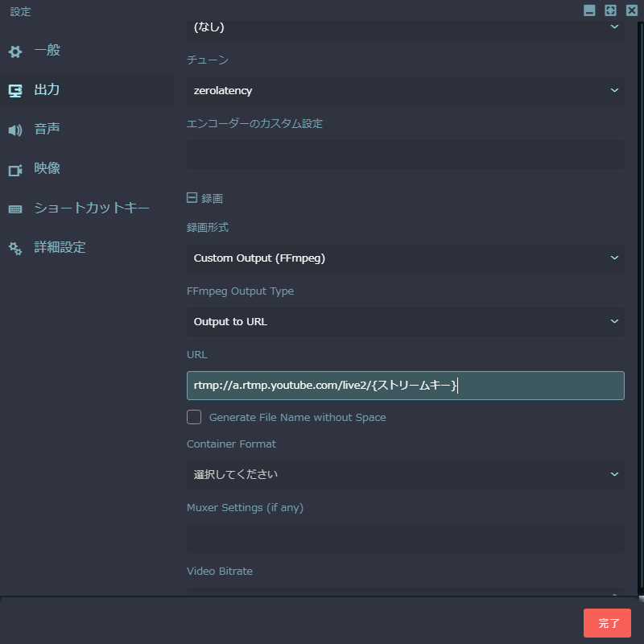Maximize the settings window
Screen dimensions: 644x644
pos(610,10)
